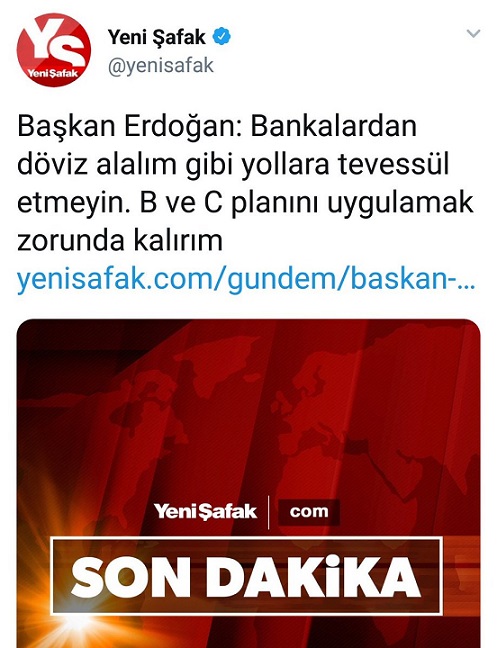
Task: Open the Yeni Şafak display name
Action: pos(157,38)
